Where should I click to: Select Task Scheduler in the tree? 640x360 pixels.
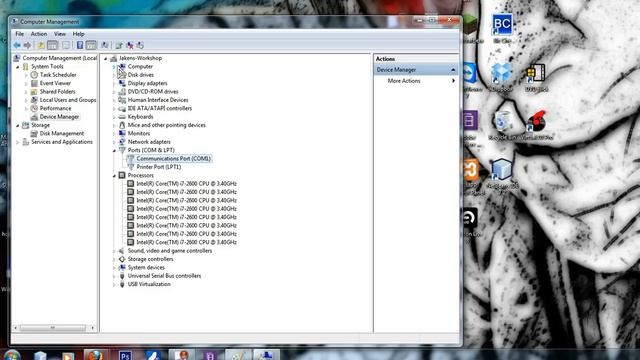[x=58, y=75]
